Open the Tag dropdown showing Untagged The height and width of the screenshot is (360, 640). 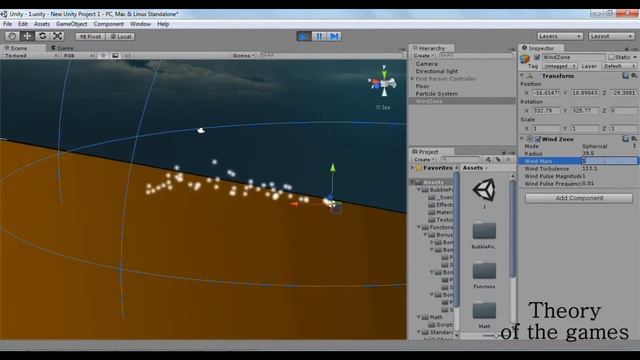560,66
